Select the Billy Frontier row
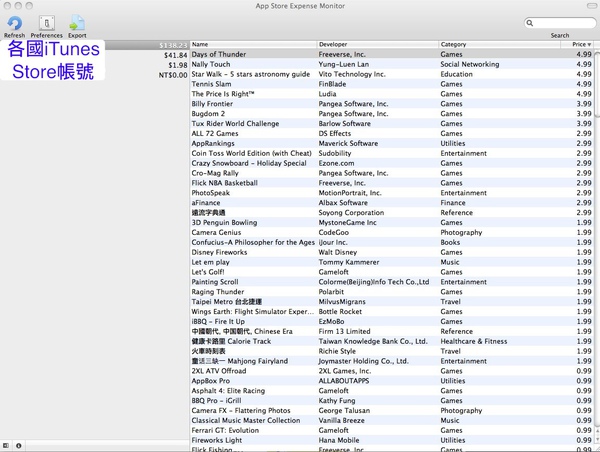 [391, 104]
